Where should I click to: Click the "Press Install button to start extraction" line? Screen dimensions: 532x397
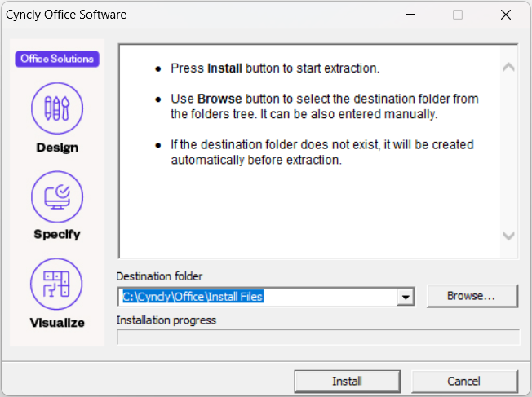275,68
